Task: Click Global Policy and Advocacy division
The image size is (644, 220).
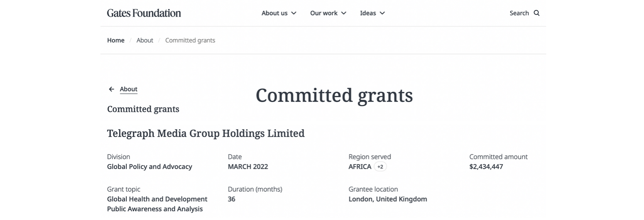Action: coord(149,167)
